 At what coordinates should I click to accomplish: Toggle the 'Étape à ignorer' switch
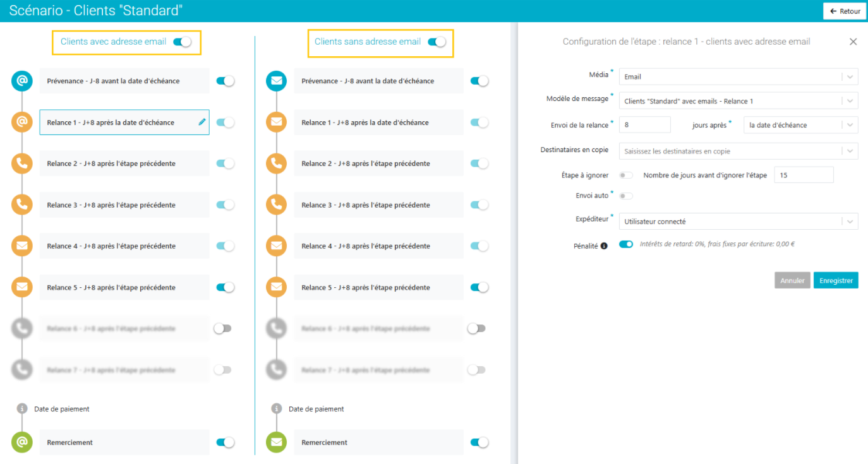tap(626, 175)
